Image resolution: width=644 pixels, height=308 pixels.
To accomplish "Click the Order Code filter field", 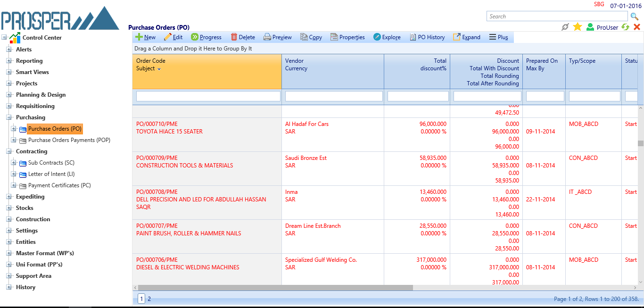I will point(208,96).
